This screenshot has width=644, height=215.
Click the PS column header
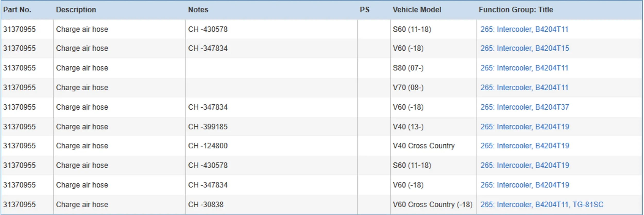pos(365,10)
